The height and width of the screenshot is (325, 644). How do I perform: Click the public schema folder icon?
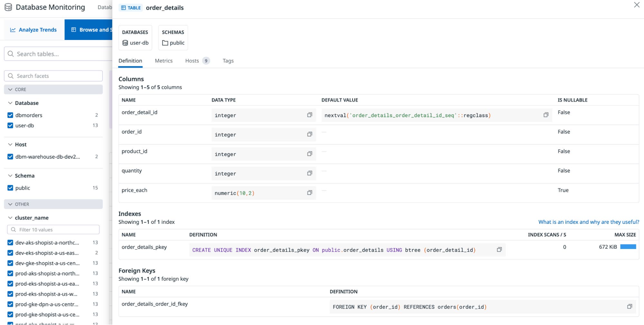point(165,43)
